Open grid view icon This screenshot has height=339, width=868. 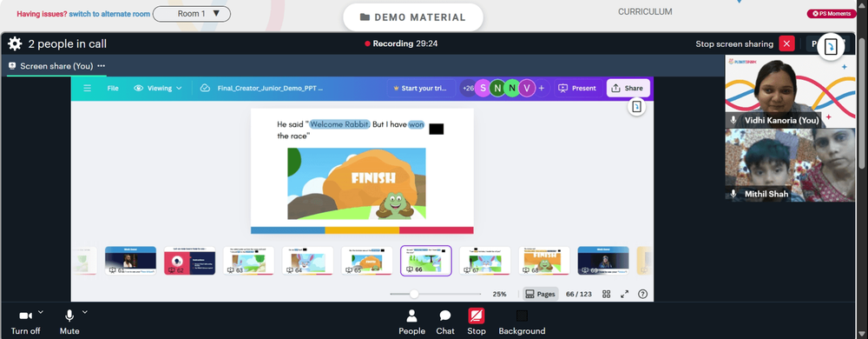point(607,294)
